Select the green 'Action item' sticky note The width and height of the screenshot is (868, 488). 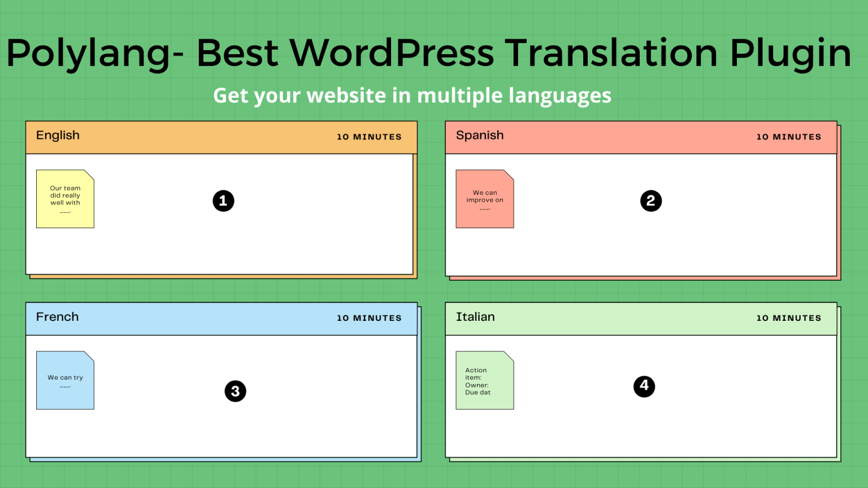click(484, 380)
